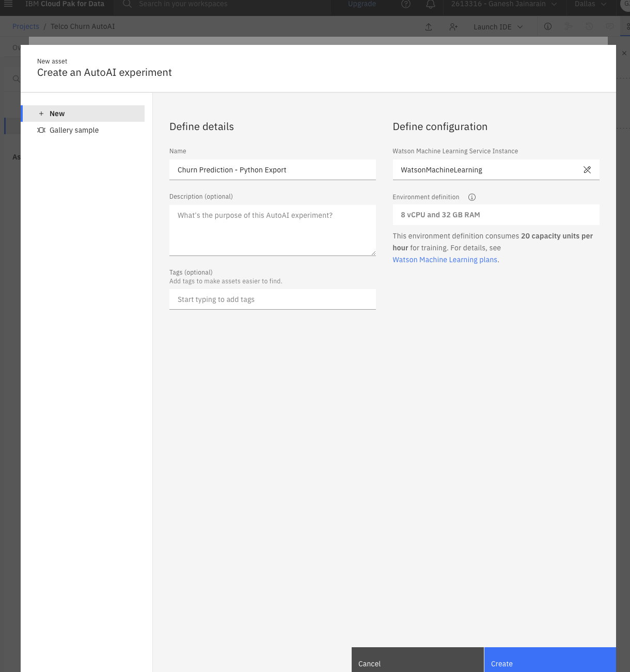The height and width of the screenshot is (672, 630).
Task: Click the WatsonMachineLearning service instance field
Action: coord(496,170)
